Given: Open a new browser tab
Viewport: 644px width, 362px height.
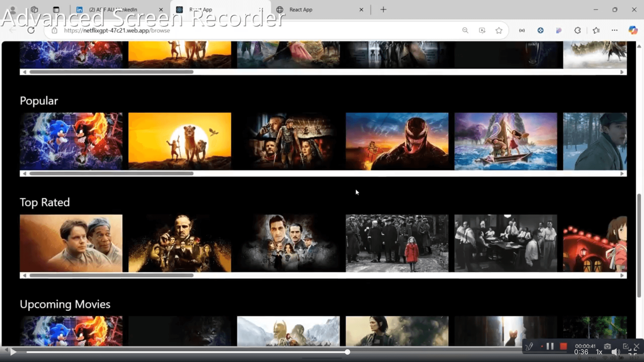Looking at the screenshot, I should (x=383, y=10).
